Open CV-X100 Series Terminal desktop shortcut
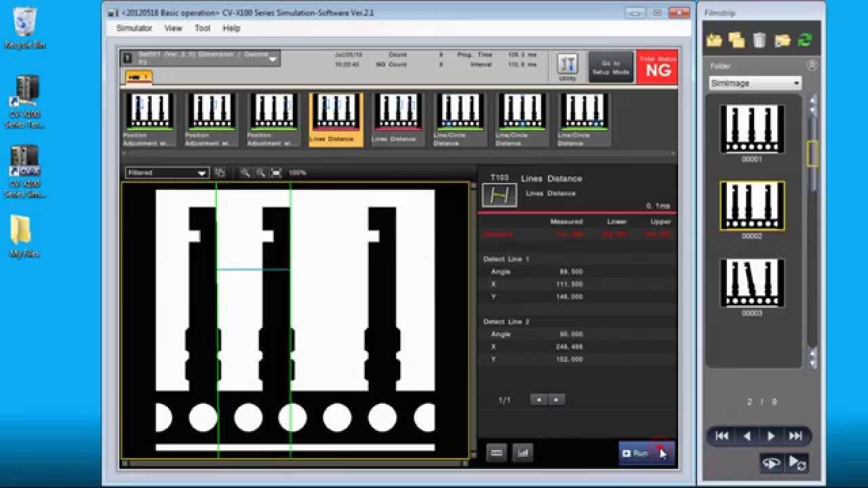This screenshot has width=868, height=488. click(25, 102)
